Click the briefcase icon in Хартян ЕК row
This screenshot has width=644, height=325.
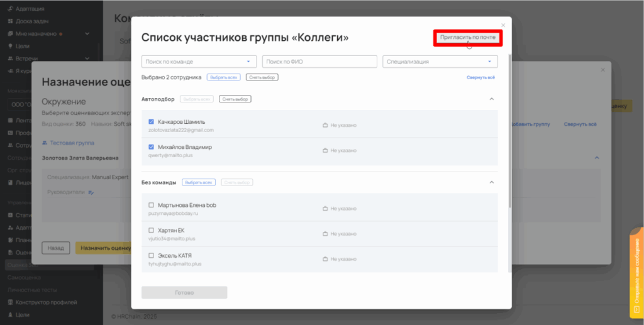coord(325,233)
